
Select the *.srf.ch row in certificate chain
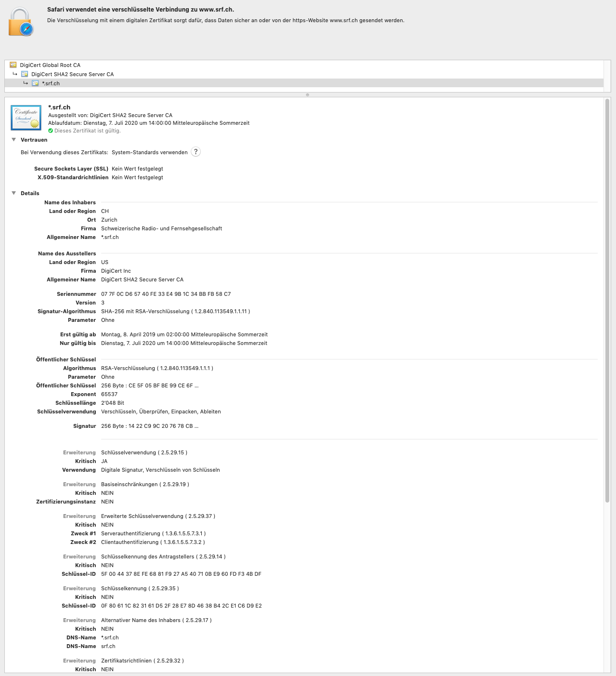point(304,83)
